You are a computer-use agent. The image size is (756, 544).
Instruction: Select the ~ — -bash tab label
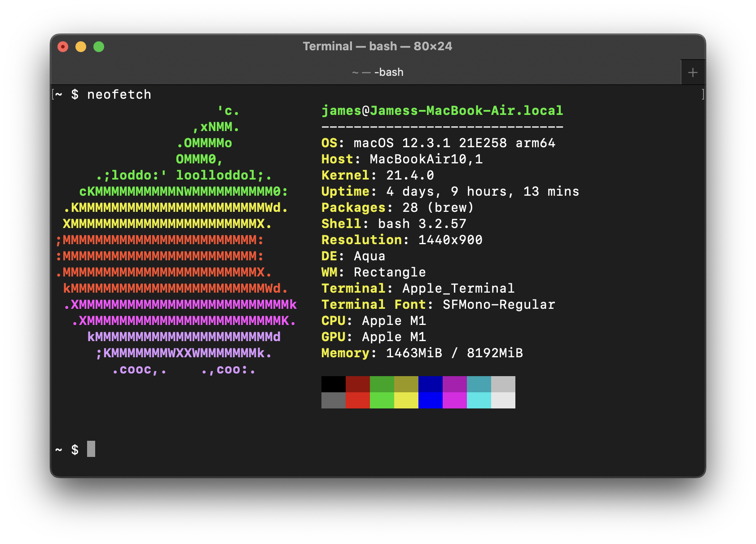point(378,72)
